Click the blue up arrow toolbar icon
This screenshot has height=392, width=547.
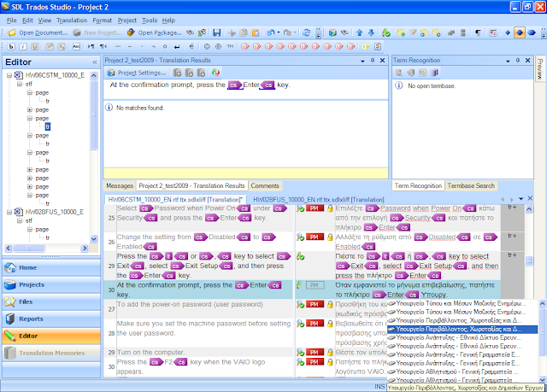pyautogui.click(x=359, y=32)
